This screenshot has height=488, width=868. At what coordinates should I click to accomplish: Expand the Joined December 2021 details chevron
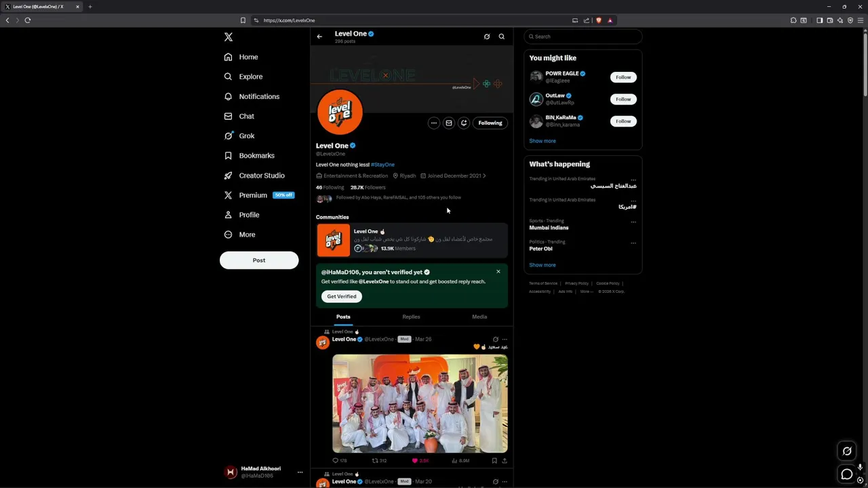484,176
